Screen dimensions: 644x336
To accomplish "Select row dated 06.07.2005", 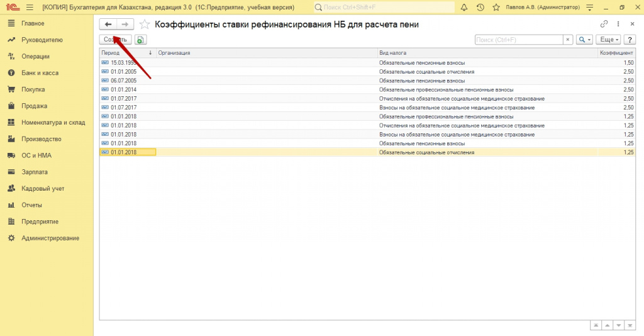I will click(x=367, y=81).
